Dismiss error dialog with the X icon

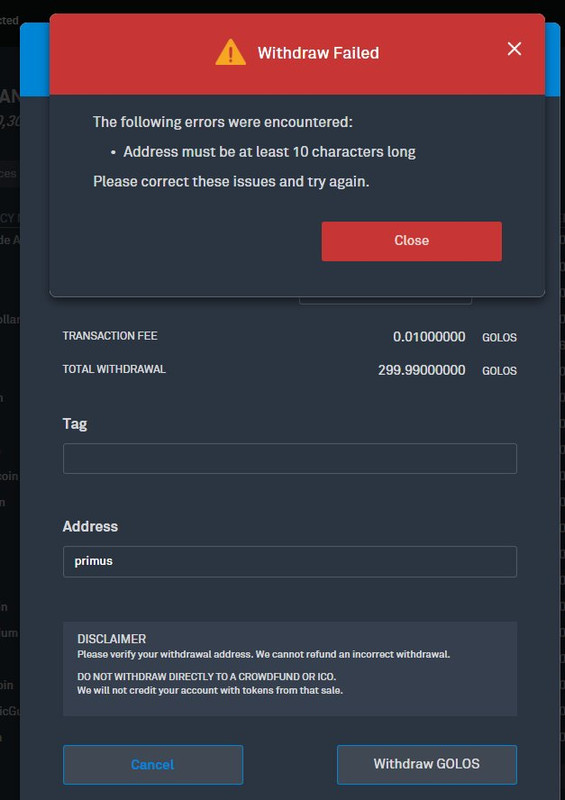[514, 49]
